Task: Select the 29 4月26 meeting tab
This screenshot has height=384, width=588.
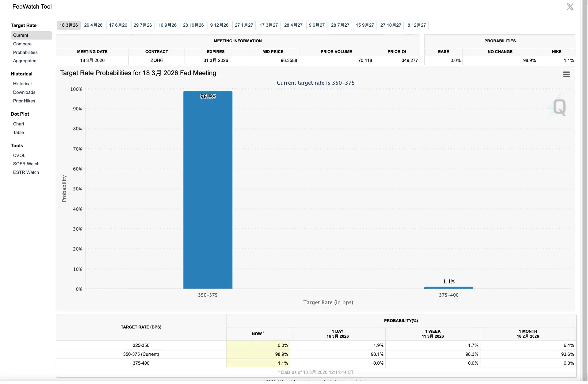Action: coord(93,25)
